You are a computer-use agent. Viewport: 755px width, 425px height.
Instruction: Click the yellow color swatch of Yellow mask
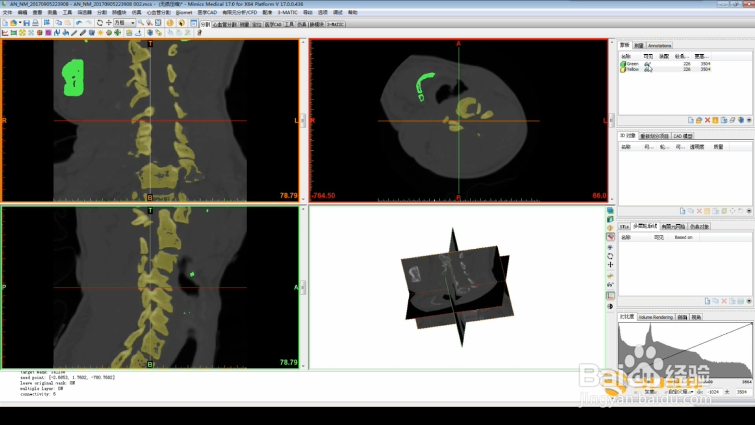(x=623, y=69)
